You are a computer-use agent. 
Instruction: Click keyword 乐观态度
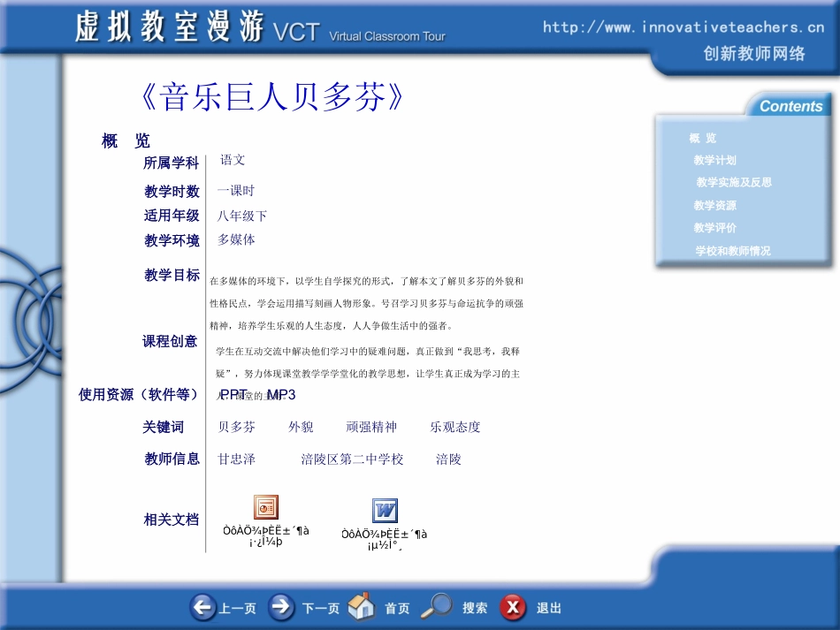point(454,427)
